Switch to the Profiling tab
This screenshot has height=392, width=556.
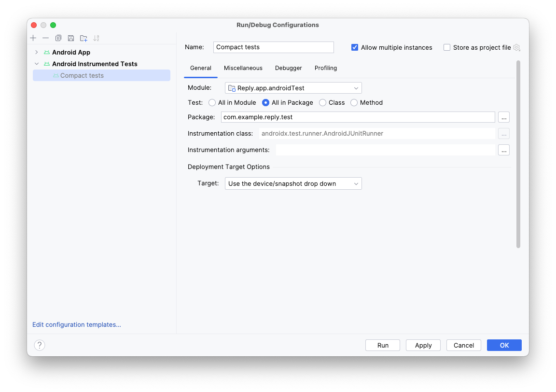pos(325,68)
